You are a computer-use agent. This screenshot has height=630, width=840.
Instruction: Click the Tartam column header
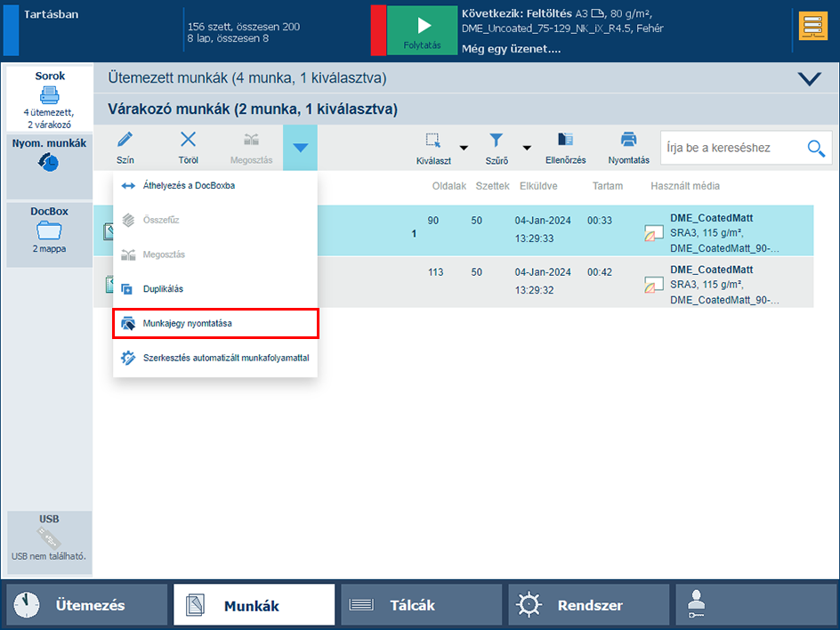click(x=608, y=186)
